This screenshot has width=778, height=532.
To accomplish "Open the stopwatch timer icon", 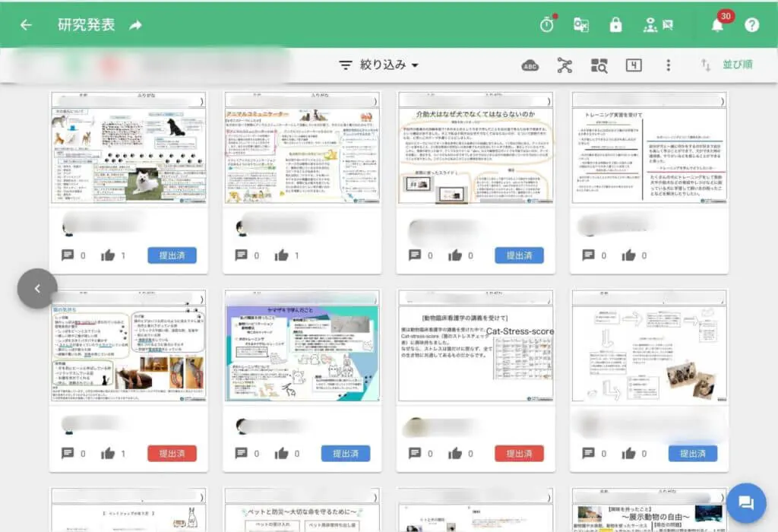I will 547,24.
